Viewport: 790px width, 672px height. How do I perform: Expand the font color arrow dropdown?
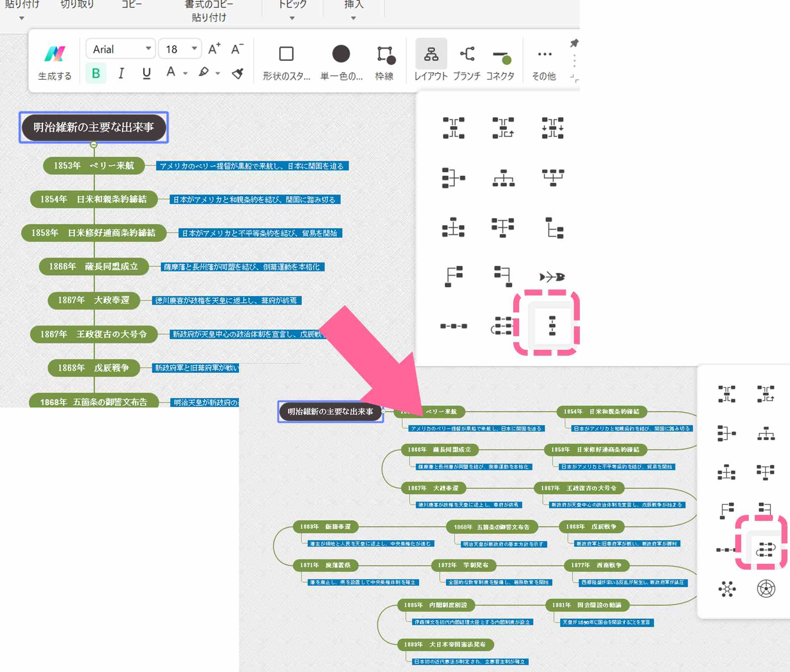(x=186, y=73)
